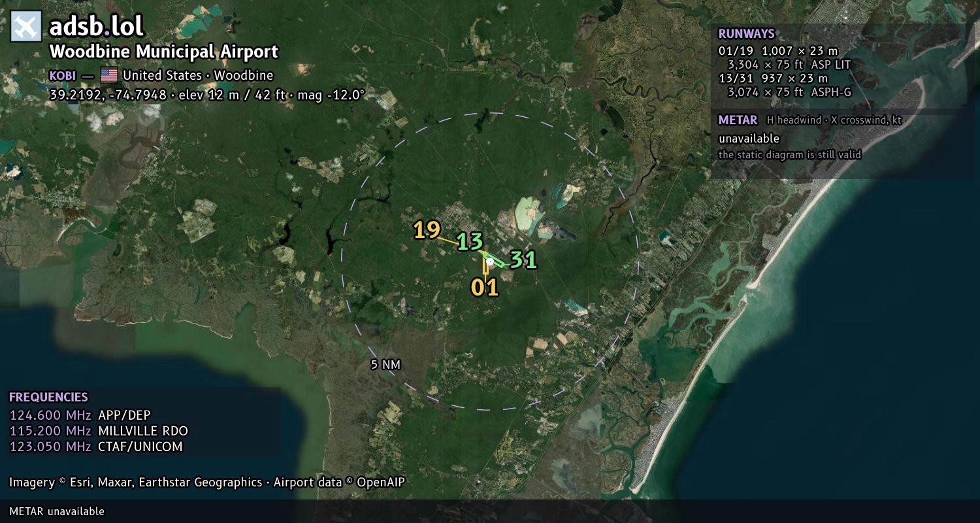Click the 'H headwind · X crosswind, kt' legend

834,120
